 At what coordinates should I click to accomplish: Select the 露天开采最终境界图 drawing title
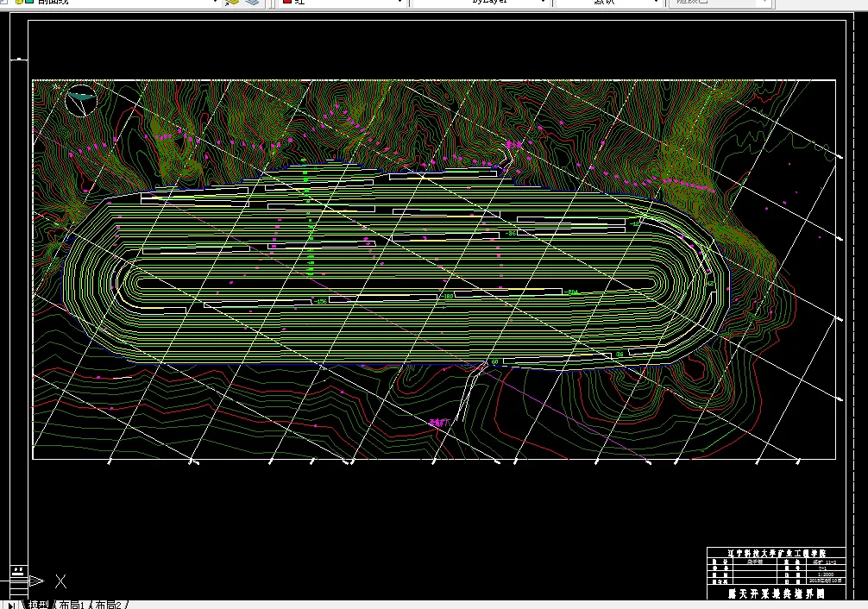tap(777, 593)
